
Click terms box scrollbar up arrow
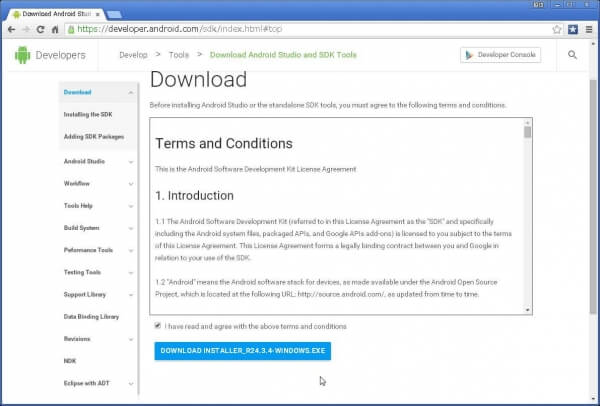528,122
